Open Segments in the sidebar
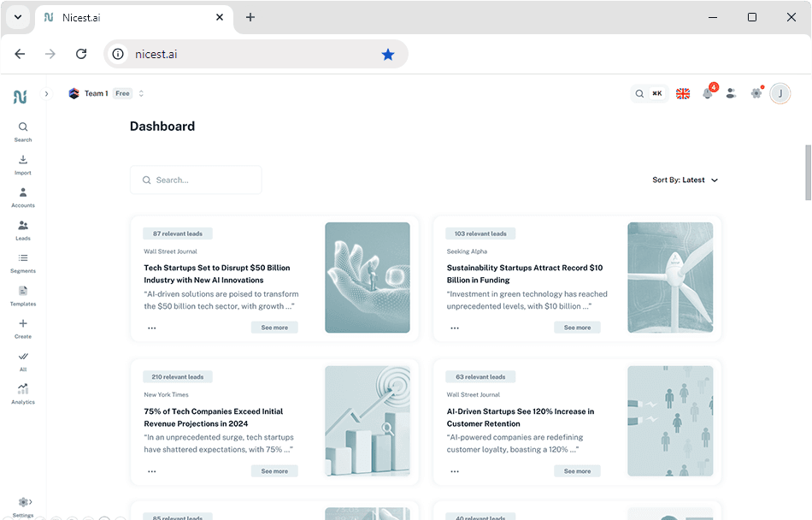The height and width of the screenshot is (520, 812). 23,263
